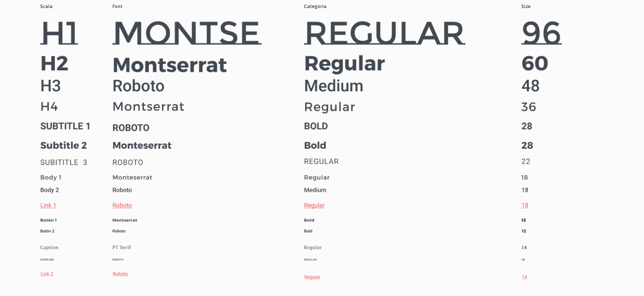Screen dimensions: 644x296
Task: Select the 'Medium' category in H3 row
Action: [333, 86]
